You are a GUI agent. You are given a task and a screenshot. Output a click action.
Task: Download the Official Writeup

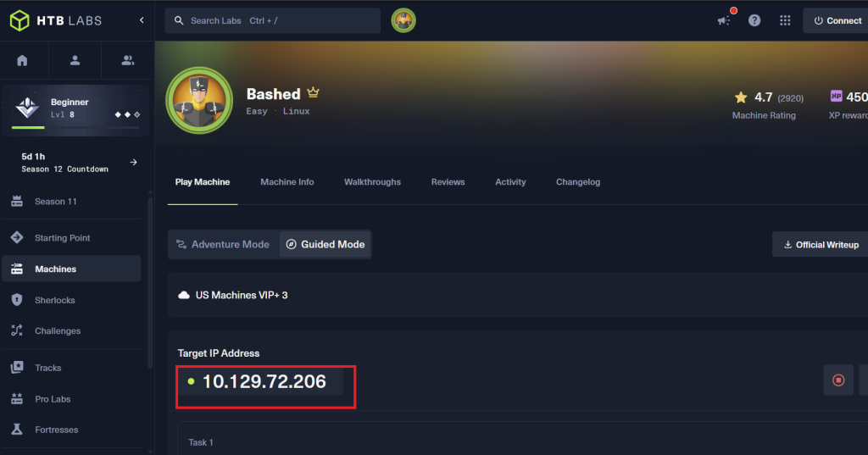(x=821, y=245)
